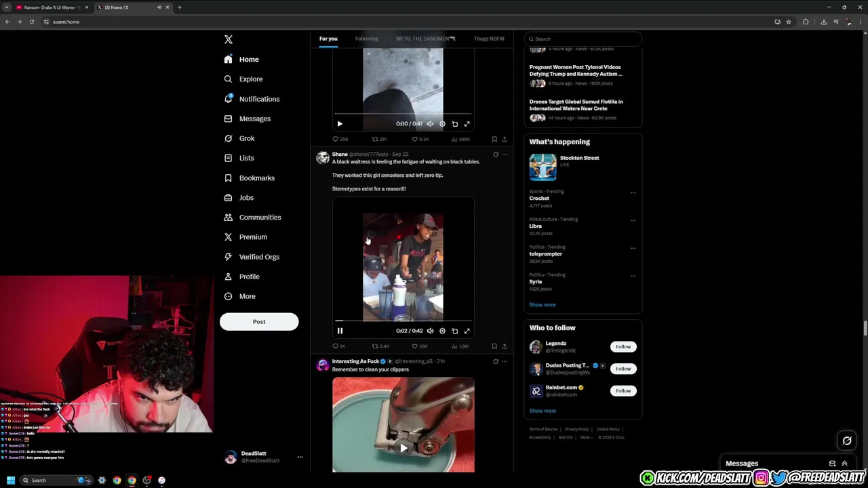Follow Dudes Posting T... account
Image resolution: width=868 pixels, height=488 pixels.
(623, 369)
